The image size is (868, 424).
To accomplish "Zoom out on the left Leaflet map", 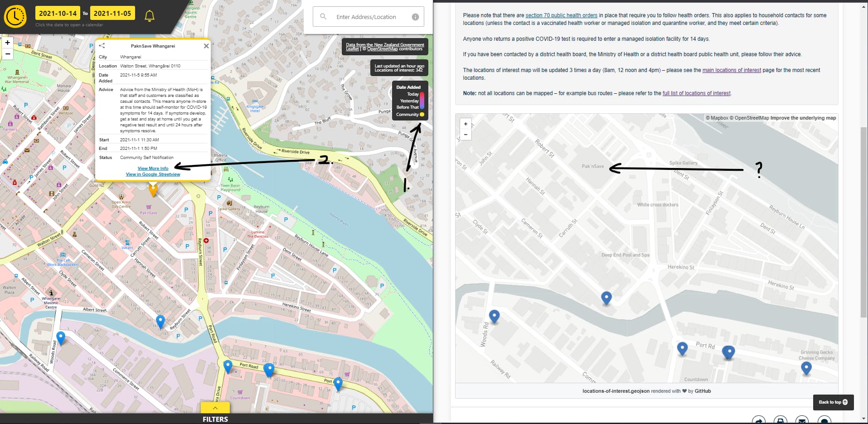I will [8, 54].
